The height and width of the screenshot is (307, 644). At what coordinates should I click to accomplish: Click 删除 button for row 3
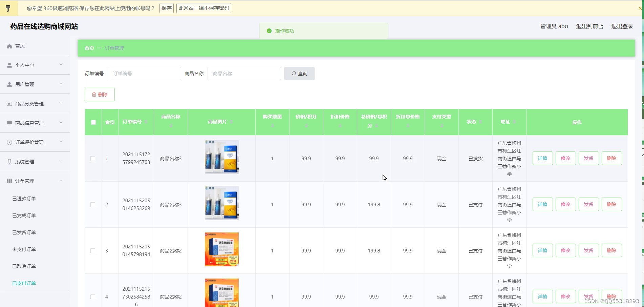tap(612, 250)
